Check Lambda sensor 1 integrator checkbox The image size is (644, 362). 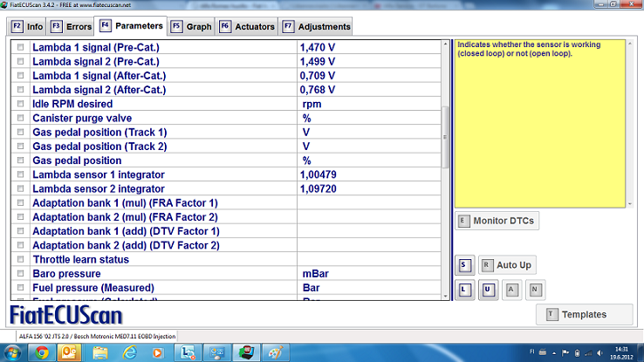click(x=21, y=174)
